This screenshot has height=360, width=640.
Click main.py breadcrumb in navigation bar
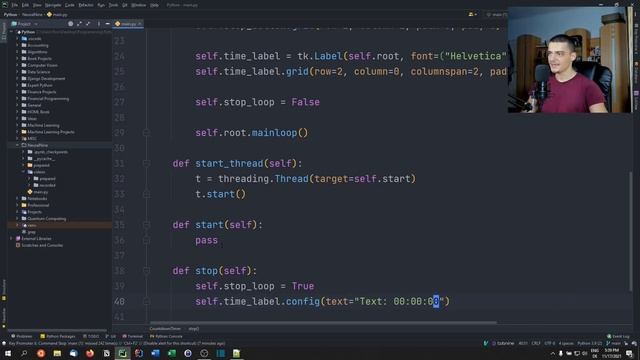click(x=58, y=14)
